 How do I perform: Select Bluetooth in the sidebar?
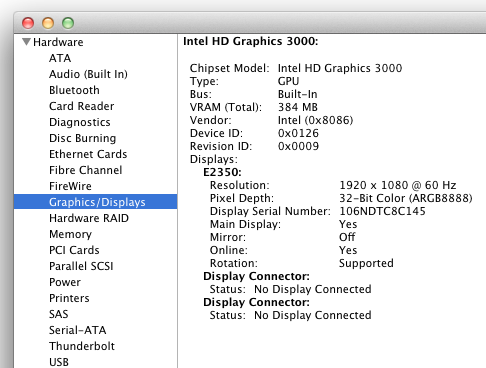(74, 90)
